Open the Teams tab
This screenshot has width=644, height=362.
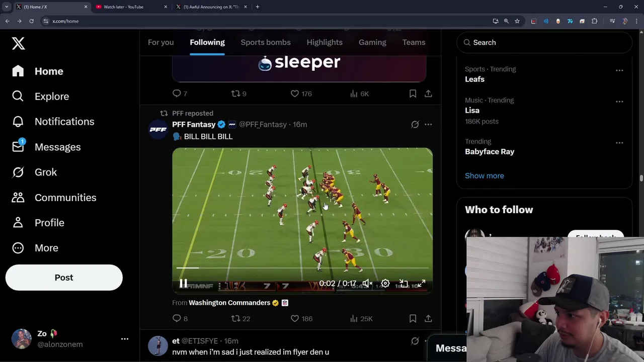click(x=414, y=42)
